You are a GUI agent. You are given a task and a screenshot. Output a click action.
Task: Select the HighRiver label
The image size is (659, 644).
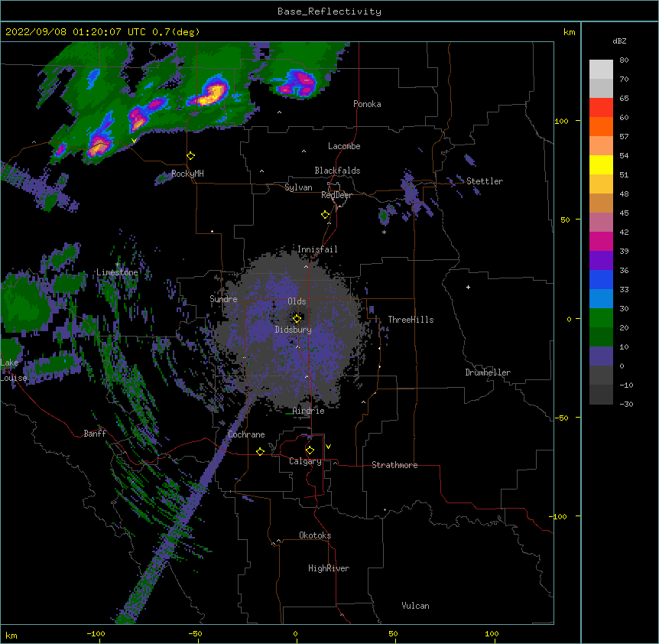(x=329, y=568)
